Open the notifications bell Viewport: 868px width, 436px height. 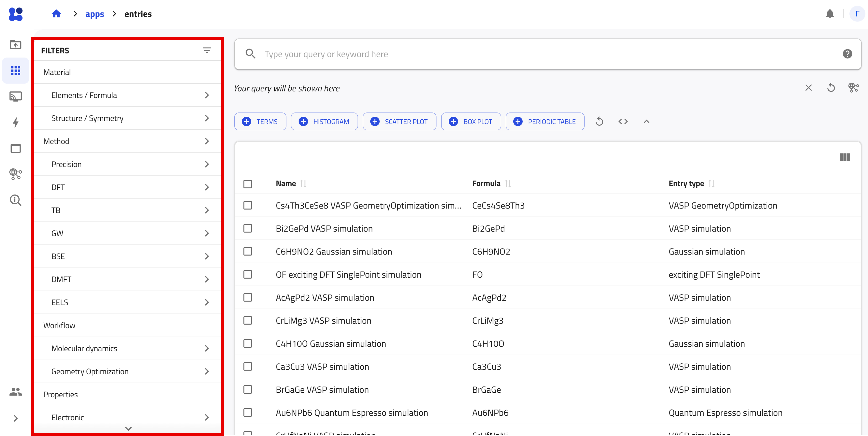830,14
